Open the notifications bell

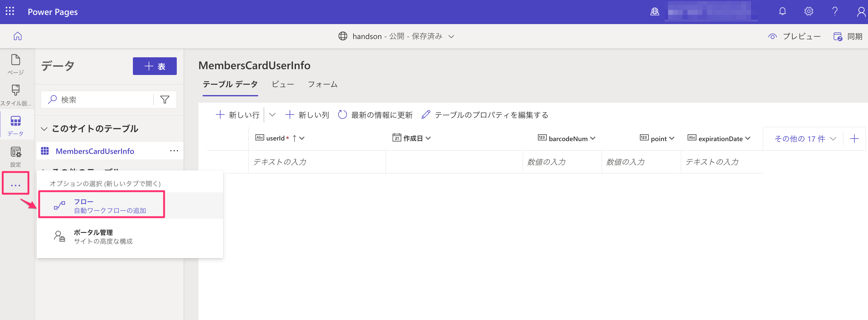point(782,12)
